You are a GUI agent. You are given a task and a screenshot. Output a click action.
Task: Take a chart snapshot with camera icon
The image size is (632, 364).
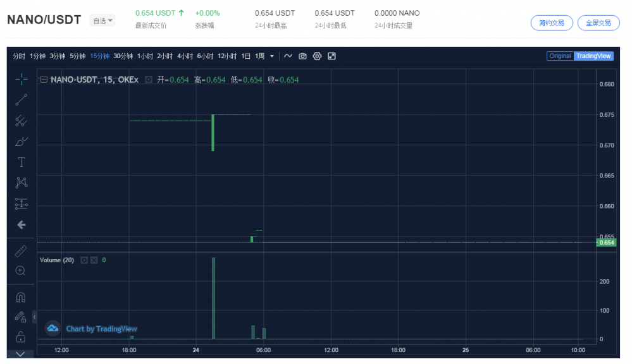tap(302, 56)
